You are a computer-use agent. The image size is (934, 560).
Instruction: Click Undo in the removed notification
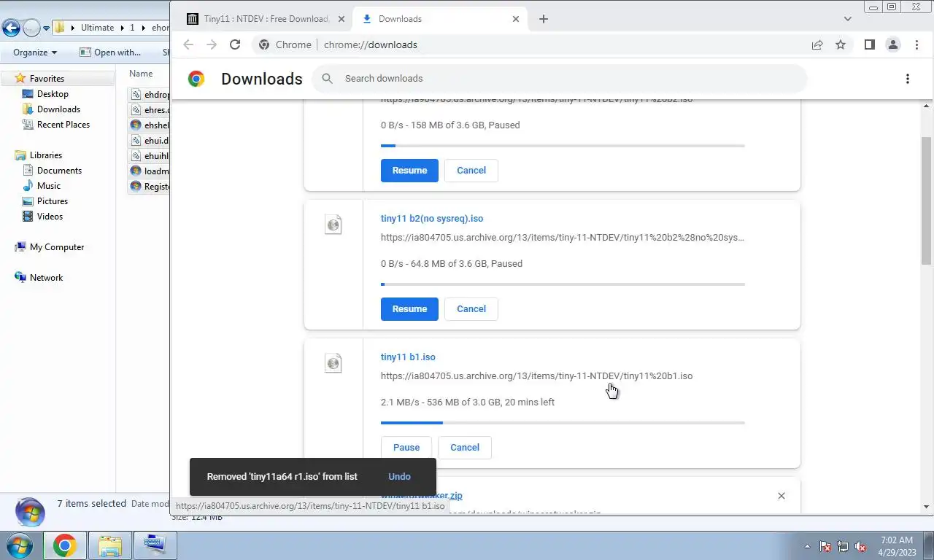[399, 477]
